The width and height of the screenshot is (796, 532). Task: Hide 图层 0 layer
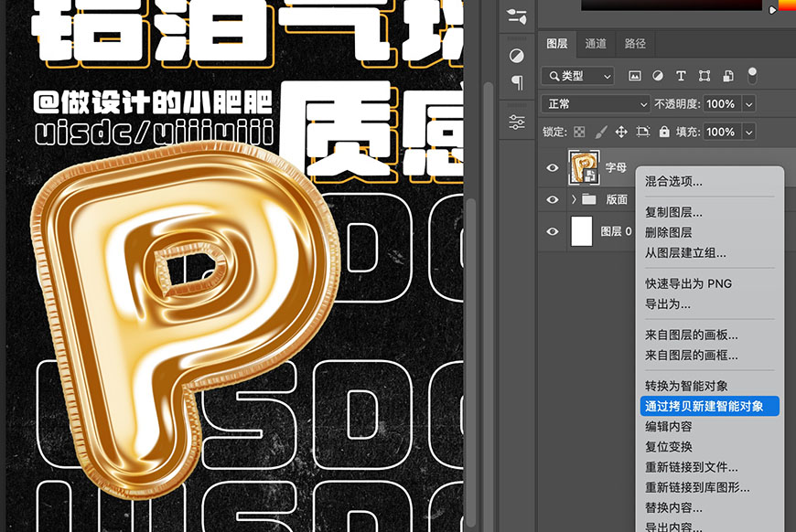(x=553, y=231)
